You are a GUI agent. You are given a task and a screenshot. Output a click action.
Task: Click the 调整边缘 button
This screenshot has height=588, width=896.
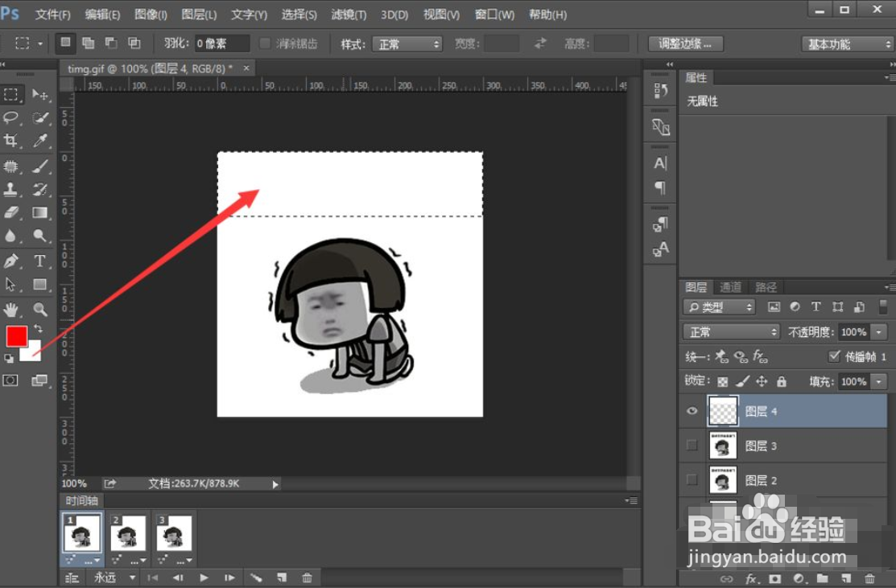pos(686,44)
